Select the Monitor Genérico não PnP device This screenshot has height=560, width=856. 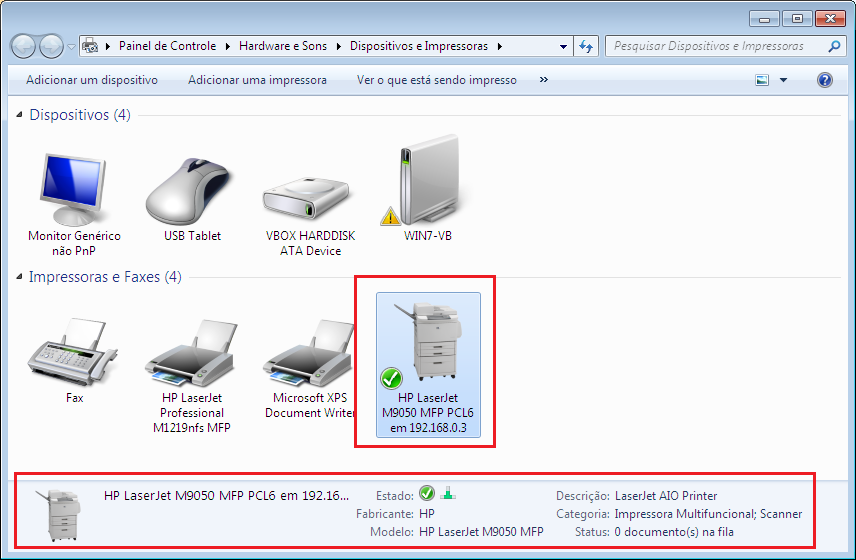74,205
